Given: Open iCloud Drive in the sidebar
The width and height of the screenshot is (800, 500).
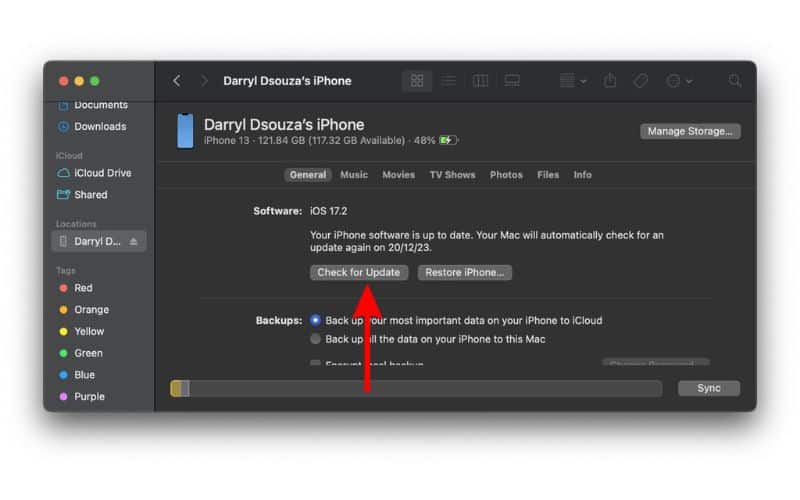Looking at the screenshot, I should click(x=94, y=173).
